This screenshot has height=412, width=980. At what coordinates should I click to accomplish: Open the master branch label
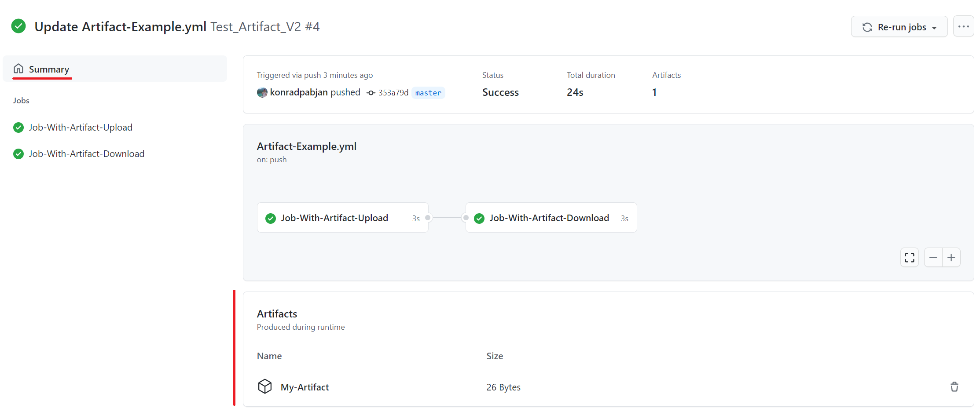(x=428, y=93)
